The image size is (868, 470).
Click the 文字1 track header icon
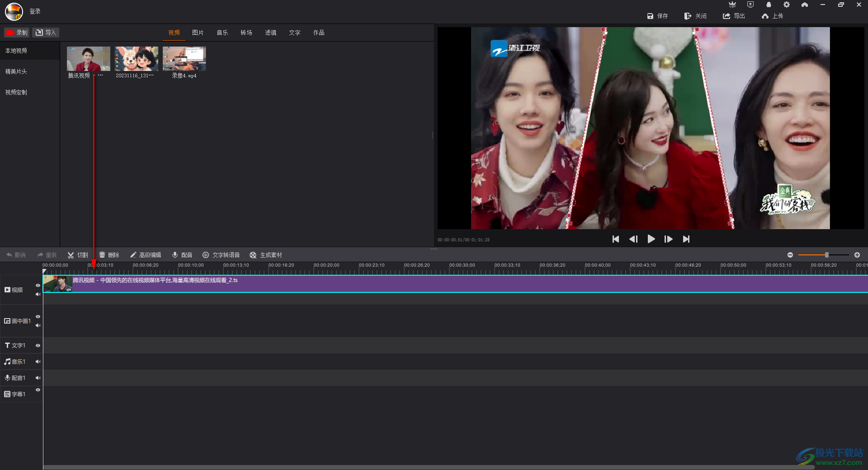tap(7, 345)
